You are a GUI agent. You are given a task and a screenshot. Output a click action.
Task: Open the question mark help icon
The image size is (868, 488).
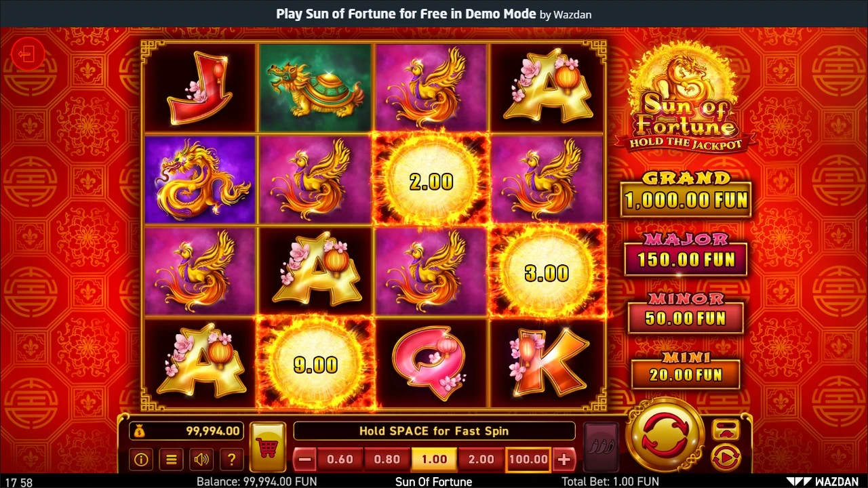(231, 460)
